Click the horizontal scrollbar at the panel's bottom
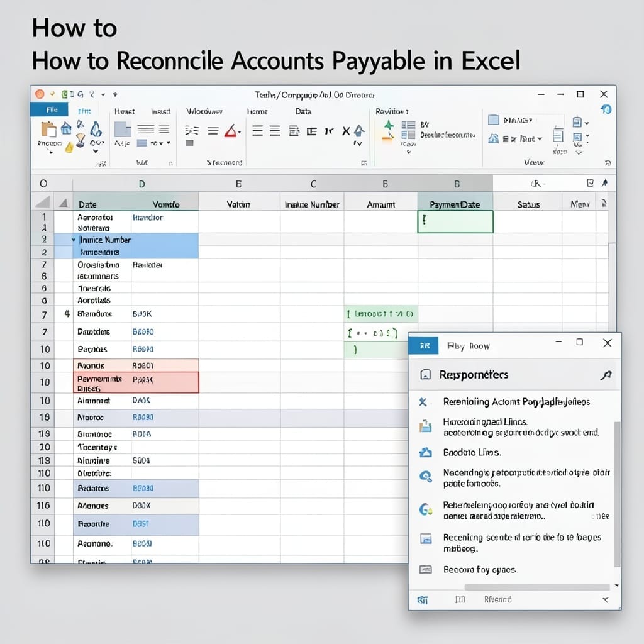 click(x=537, y=587)
